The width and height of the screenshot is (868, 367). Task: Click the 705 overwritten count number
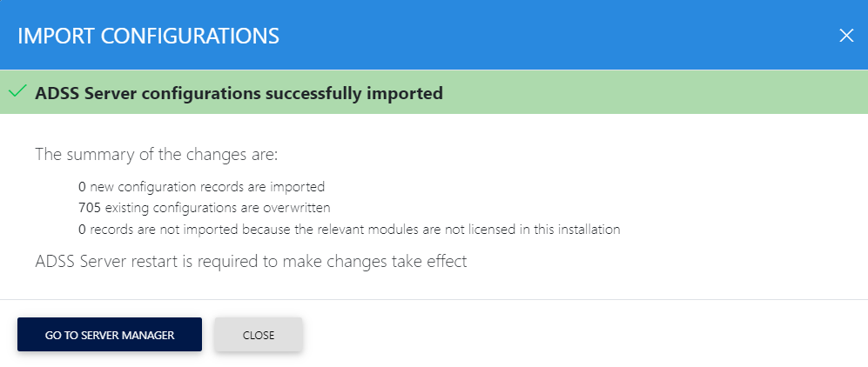point(90,208)
